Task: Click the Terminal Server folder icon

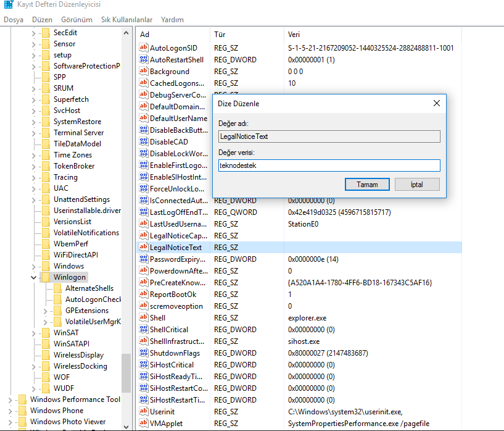Action: (46, 133)
